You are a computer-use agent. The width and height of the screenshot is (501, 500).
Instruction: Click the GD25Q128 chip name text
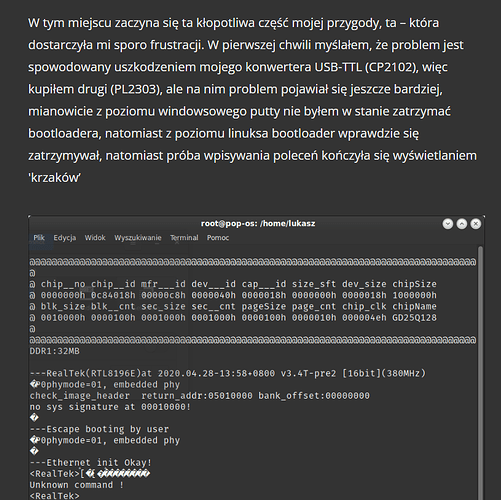[x=414, y=318]
